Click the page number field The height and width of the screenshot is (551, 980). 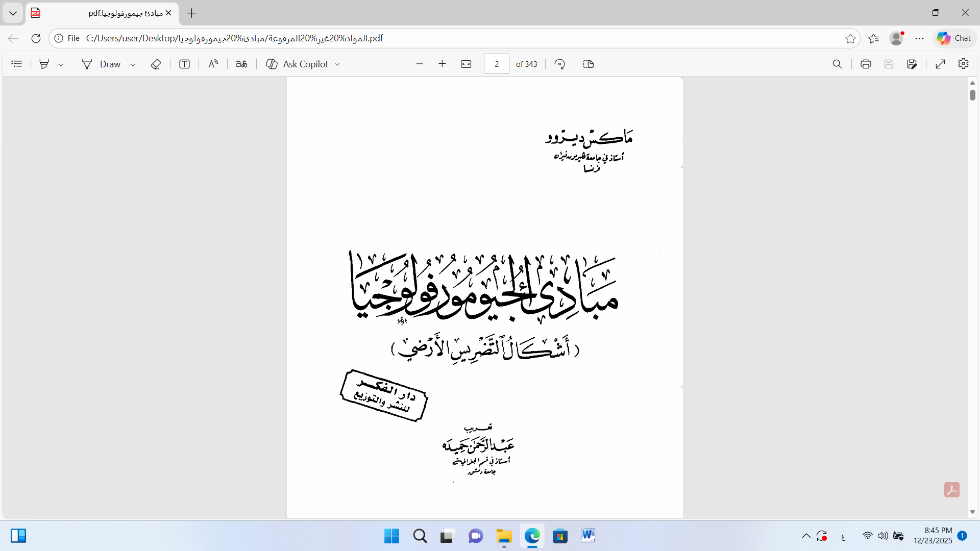(497, 64)
